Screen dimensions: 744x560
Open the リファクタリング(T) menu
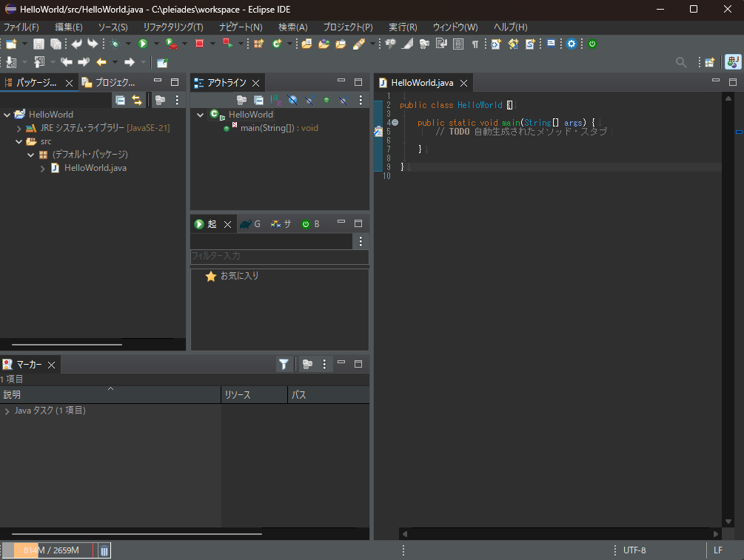pyautogui.click(x=172, y=27)
